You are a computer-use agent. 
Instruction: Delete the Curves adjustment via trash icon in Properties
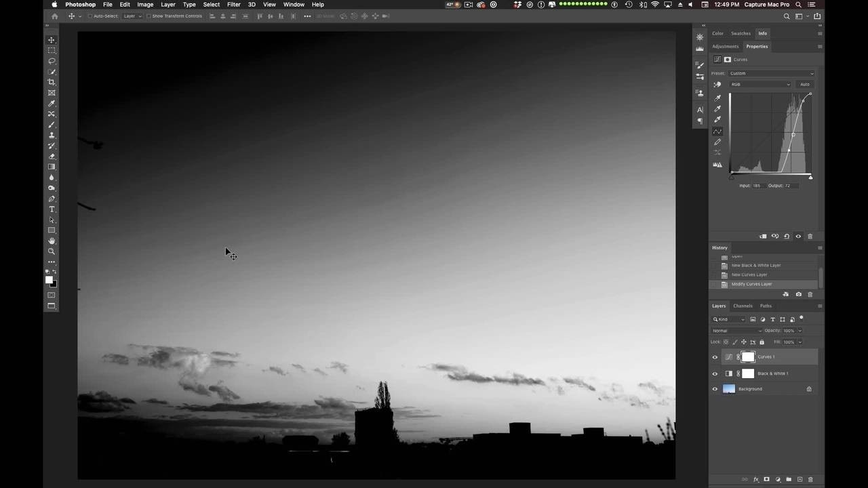tap(810, 237)
